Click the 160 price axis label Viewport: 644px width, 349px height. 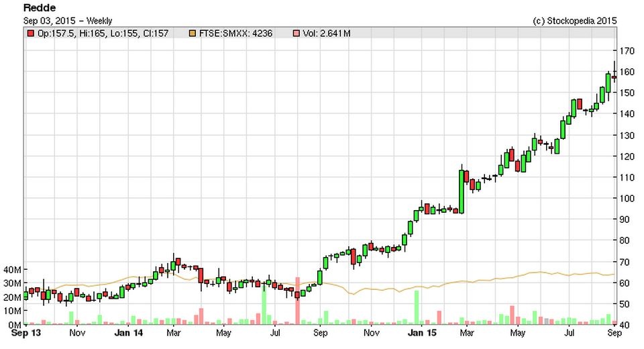tap(627, 72)
